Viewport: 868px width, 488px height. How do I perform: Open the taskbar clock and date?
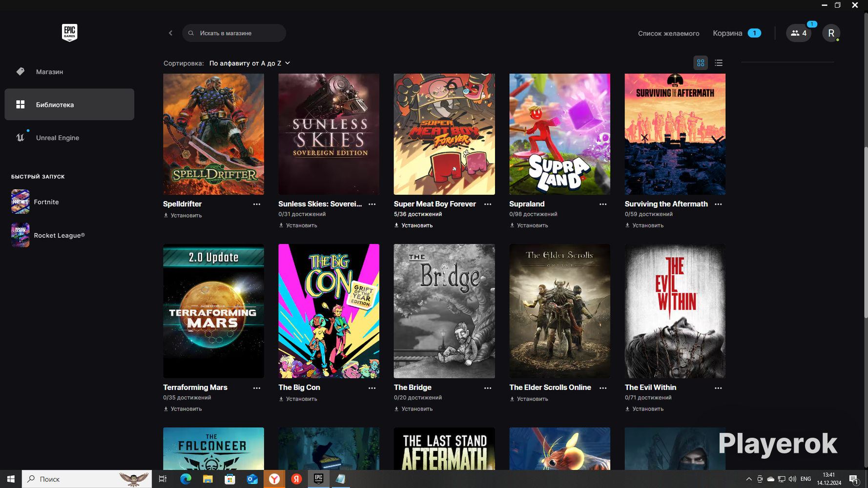point(829,479)
